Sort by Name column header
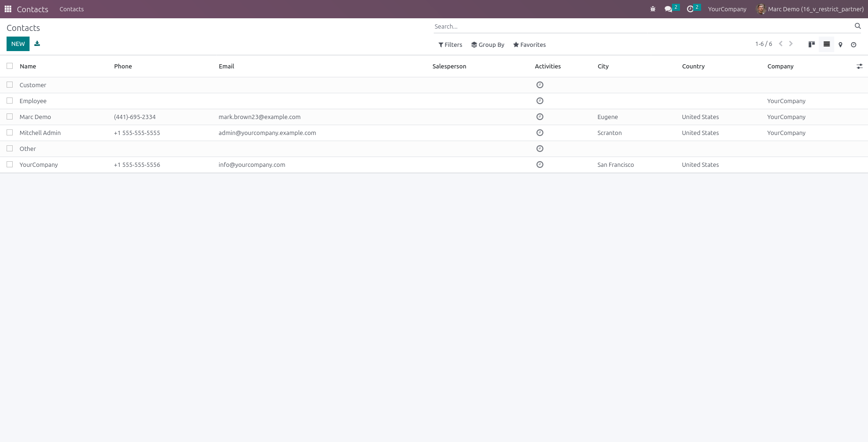868x442 pixels. click(x=28, y=66)
